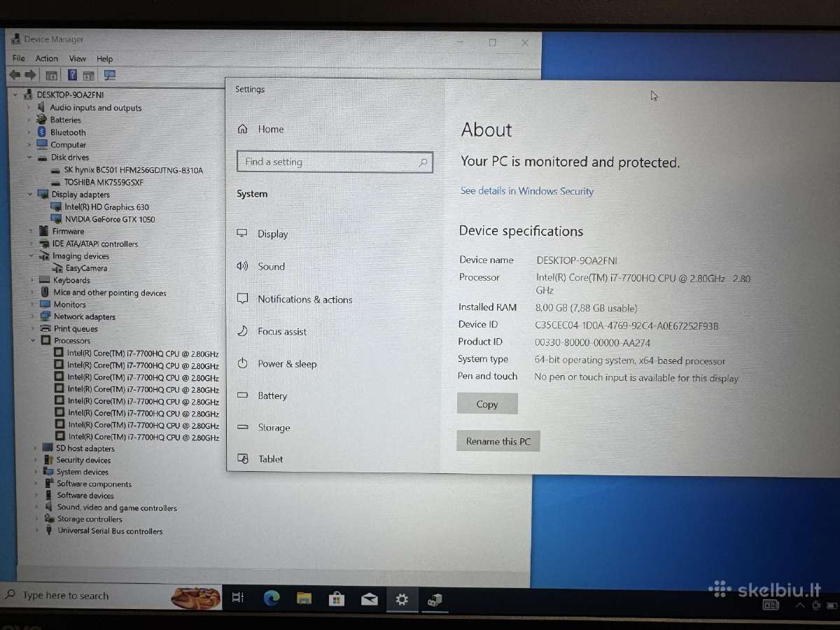
Task: Click the Back arrow in Device Manager toolbar
Action: 15,75
